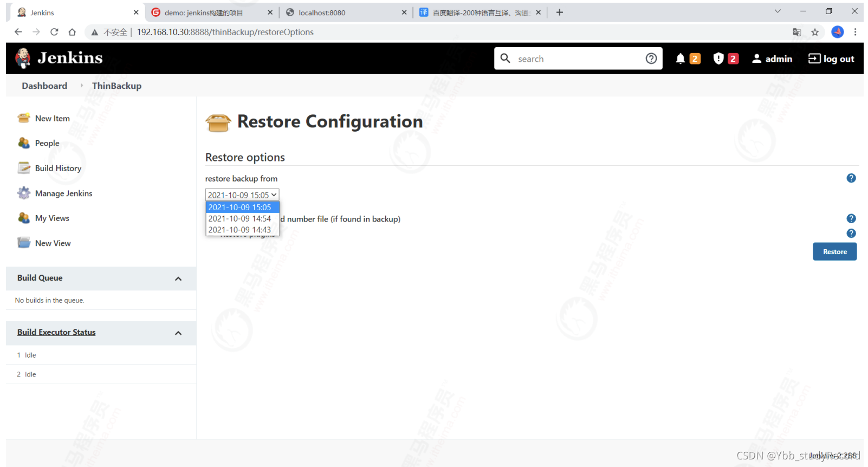Open the New View link
The width and height of the screenshot is (868, 467).
click(x=53, y=243)
